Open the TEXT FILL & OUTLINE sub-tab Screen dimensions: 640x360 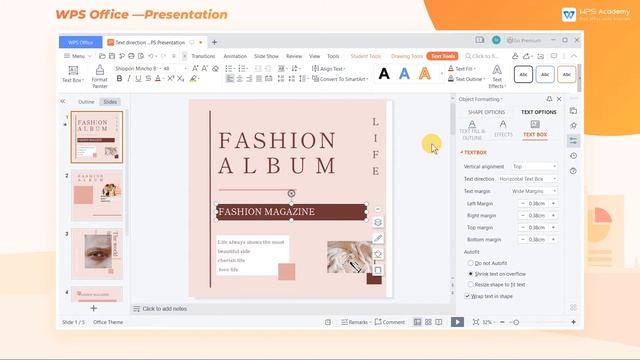pyautogui.click(x=472, y=130)
